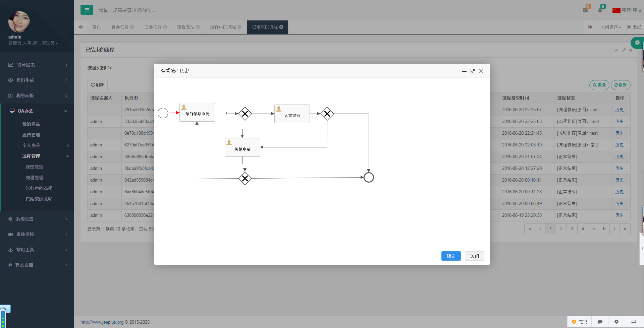Minimize the process history dialog
The height and width of the screenshot is (328, 644).
click(464, 71)
